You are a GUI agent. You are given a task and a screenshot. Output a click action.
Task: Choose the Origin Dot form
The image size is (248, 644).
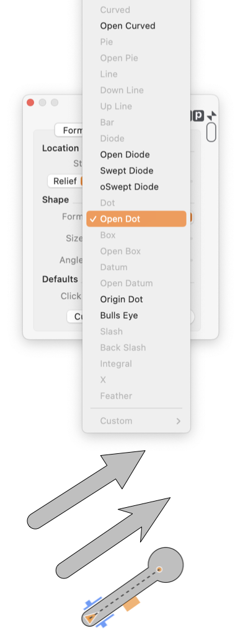(x=122, y=300)
